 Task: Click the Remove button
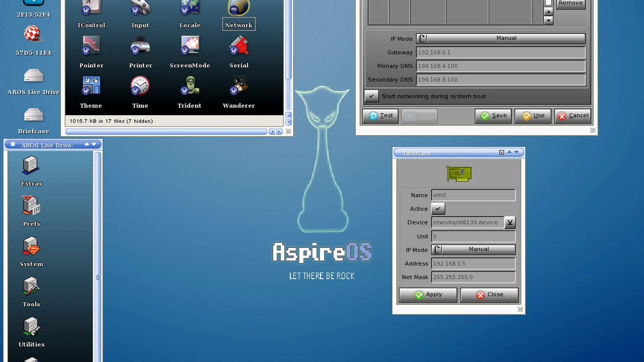tap(571, 3)
